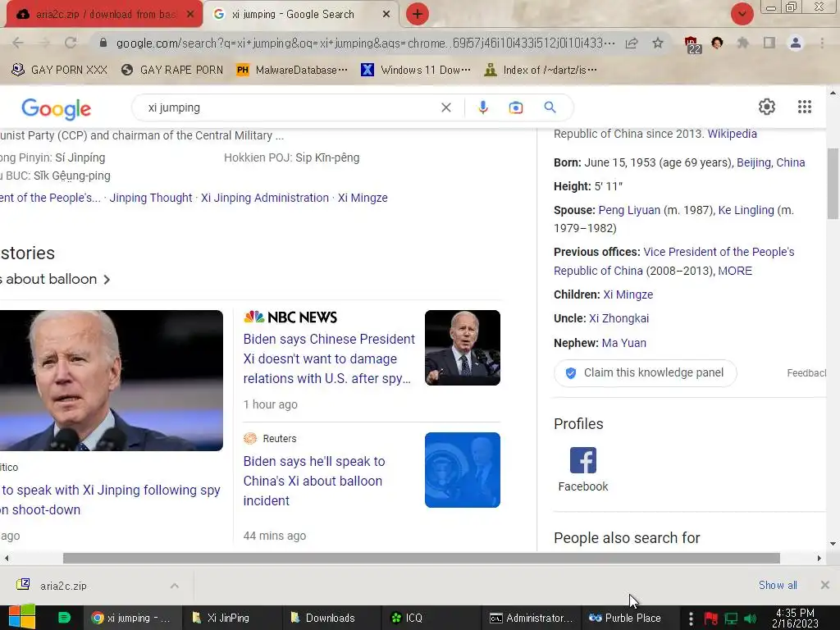Open the Peng Liyuan spouse link
Viewport: 840px width, 630px height.
coord(629,210)
